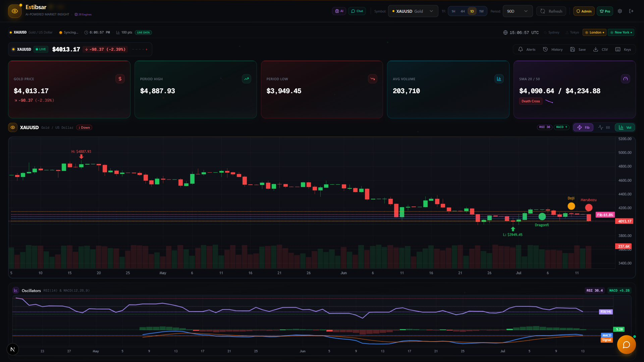The image size is (644, 362).
Task: Click the UTC globe clock icon
Action: (x=505, y=33)
